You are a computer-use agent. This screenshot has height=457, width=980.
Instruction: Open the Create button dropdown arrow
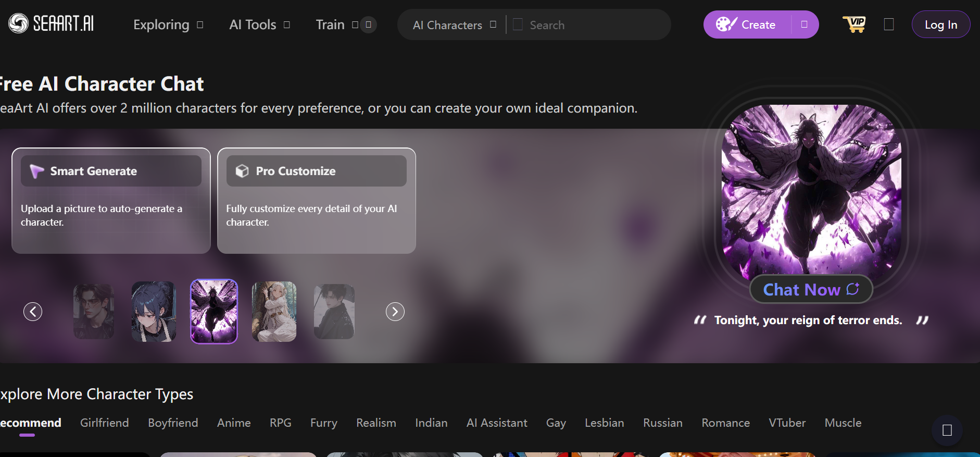pos(804,24)
